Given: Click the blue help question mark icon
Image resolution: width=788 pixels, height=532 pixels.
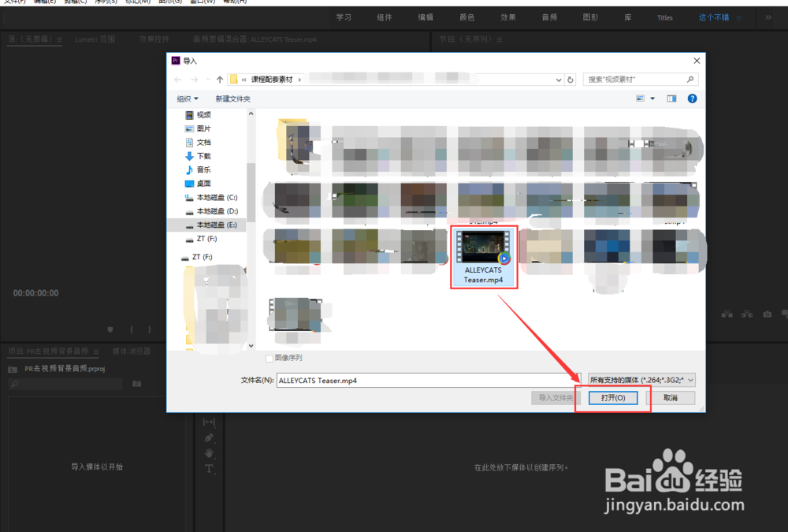Looking at the screenshot, I should pyautogui.click(x=692, y=99).
